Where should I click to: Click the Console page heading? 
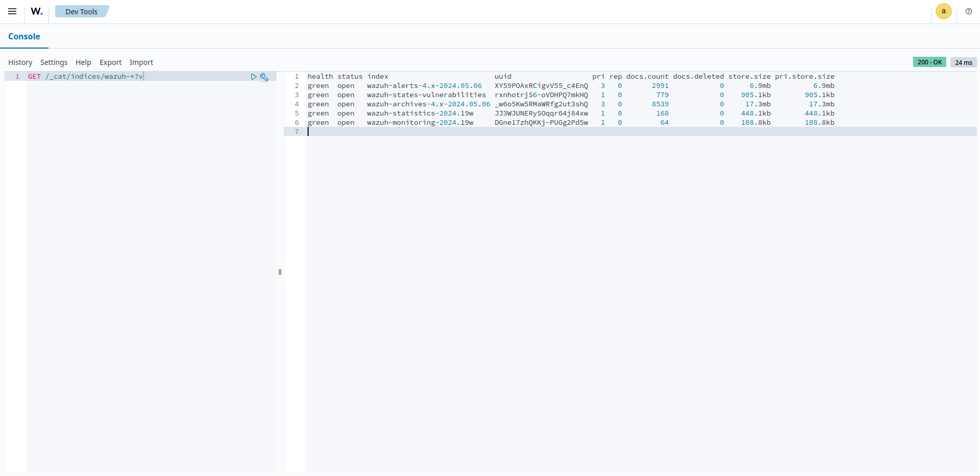tap(24, 36)
